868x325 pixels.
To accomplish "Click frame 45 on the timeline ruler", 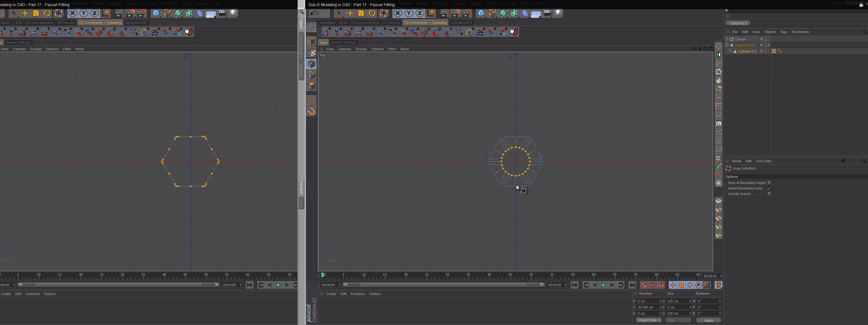I will pos(510,275).
